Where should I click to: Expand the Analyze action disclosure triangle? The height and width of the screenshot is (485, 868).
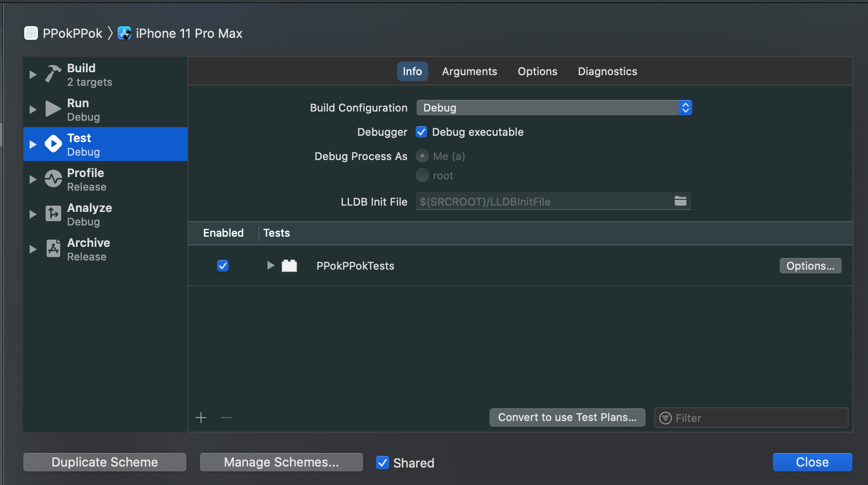(x=33, y=214)
